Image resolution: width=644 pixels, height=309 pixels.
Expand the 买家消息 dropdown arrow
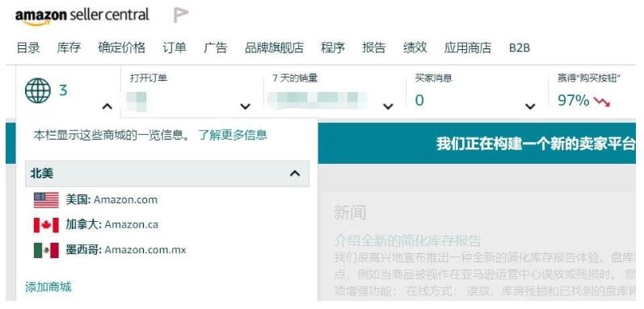tap(530, 106)
